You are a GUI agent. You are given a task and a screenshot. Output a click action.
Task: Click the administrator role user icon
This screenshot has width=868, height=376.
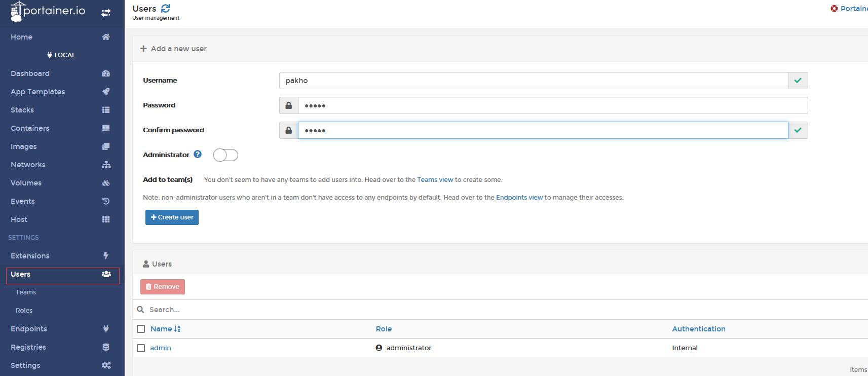pos(379,348)
